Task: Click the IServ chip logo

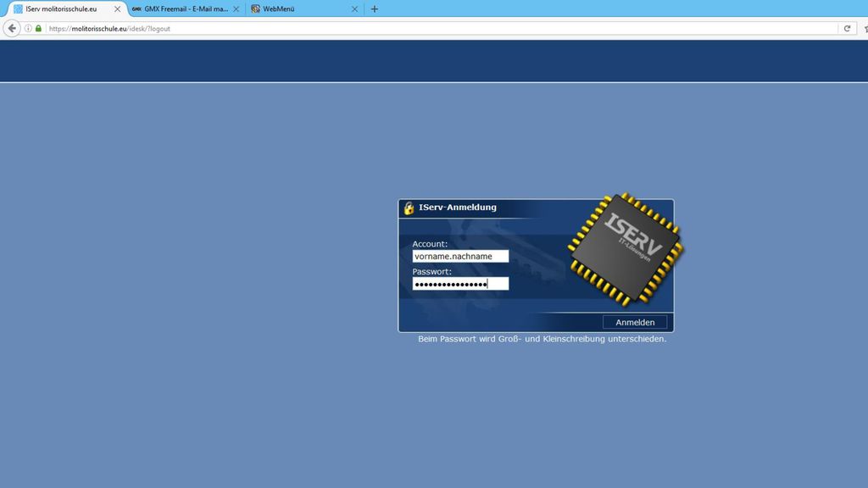Action: tap(626, 250)
